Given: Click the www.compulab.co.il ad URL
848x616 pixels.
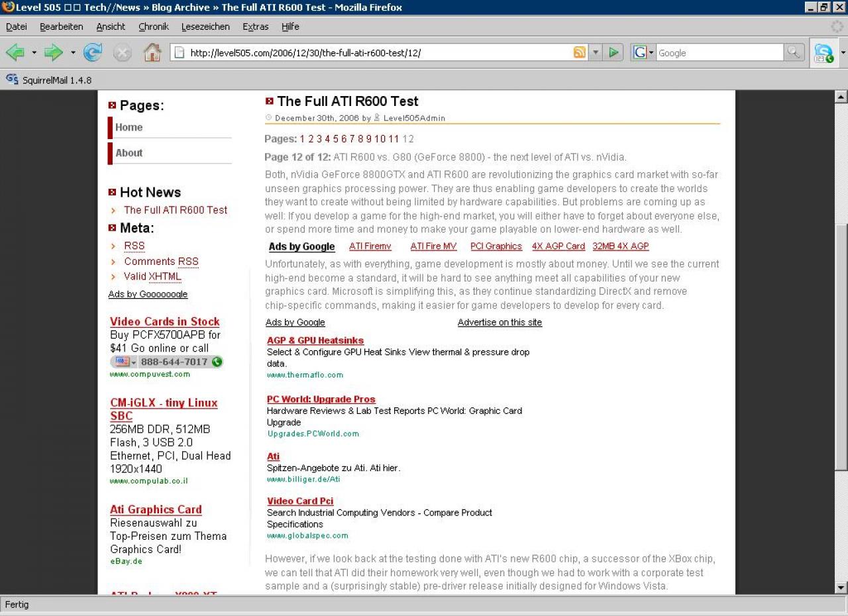Looking at the screenshot, I should 149,481.
